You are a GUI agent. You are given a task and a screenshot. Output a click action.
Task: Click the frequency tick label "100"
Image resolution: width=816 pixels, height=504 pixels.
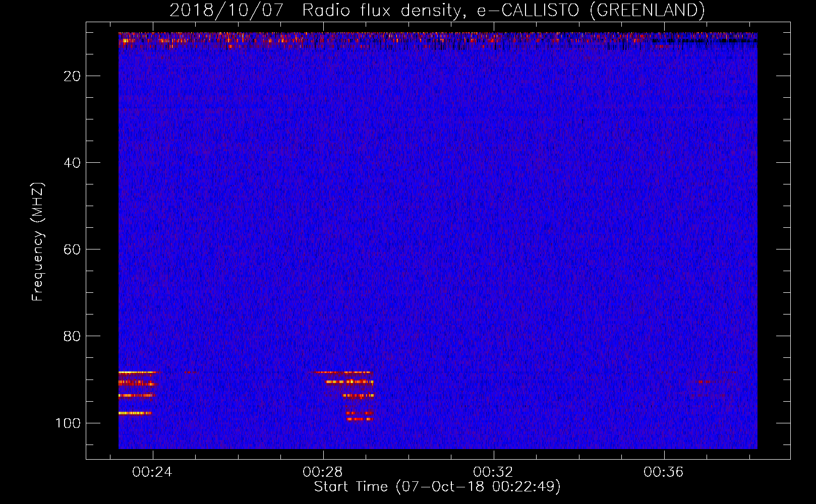tap(68, 423)
